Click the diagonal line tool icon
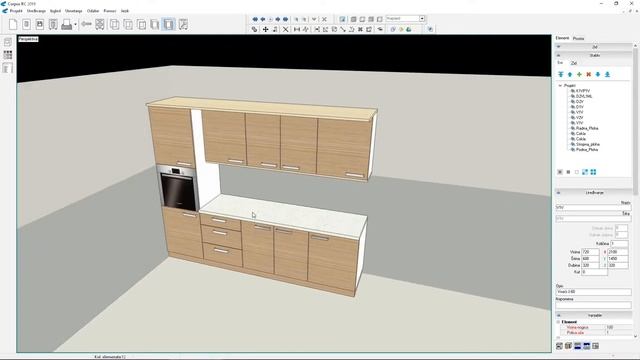Viewport: 640px width, 360px height. point(342,29)
